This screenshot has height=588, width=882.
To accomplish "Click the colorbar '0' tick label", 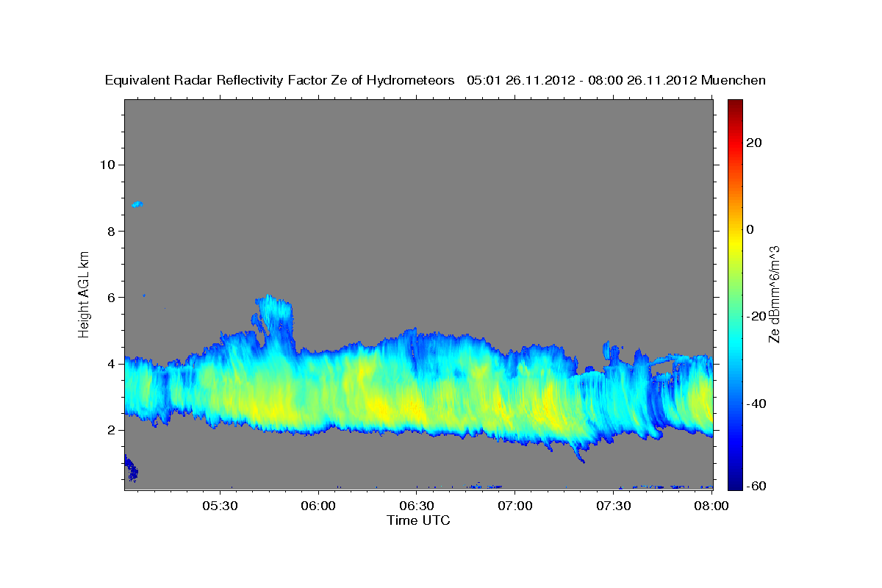I will coord(750,229).
